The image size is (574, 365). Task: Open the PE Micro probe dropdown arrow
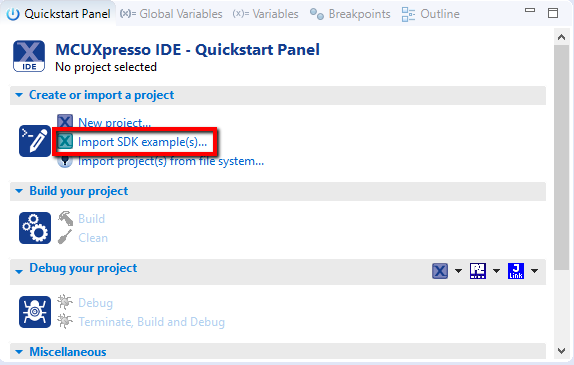(496, 271)
